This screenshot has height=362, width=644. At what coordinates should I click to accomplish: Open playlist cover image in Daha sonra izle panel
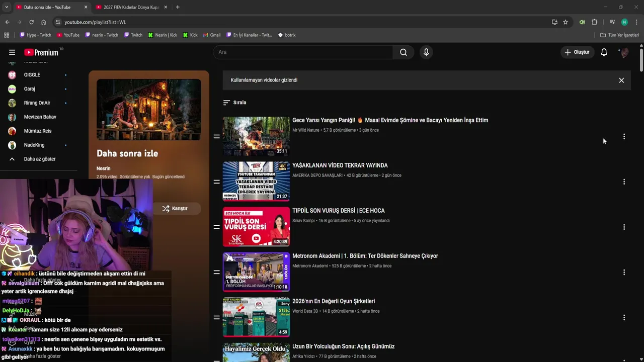point(149,110)
